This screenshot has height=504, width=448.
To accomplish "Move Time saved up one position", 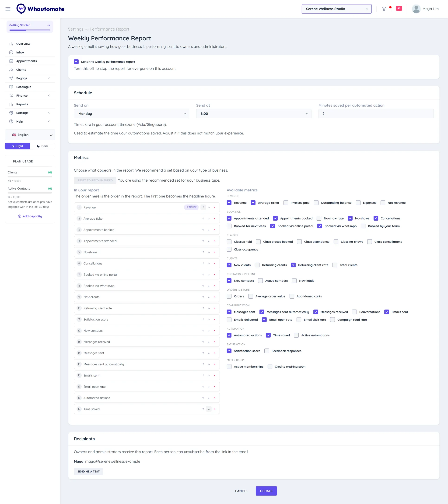I will pos(203,409).
